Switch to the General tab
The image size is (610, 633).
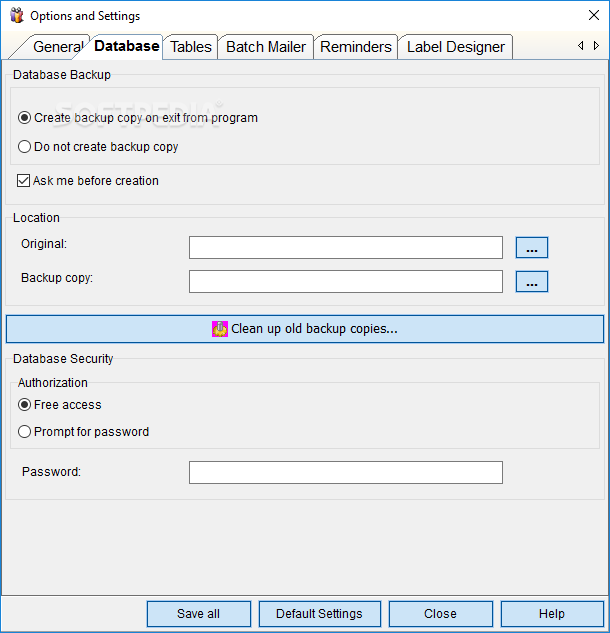pos(57,47)
